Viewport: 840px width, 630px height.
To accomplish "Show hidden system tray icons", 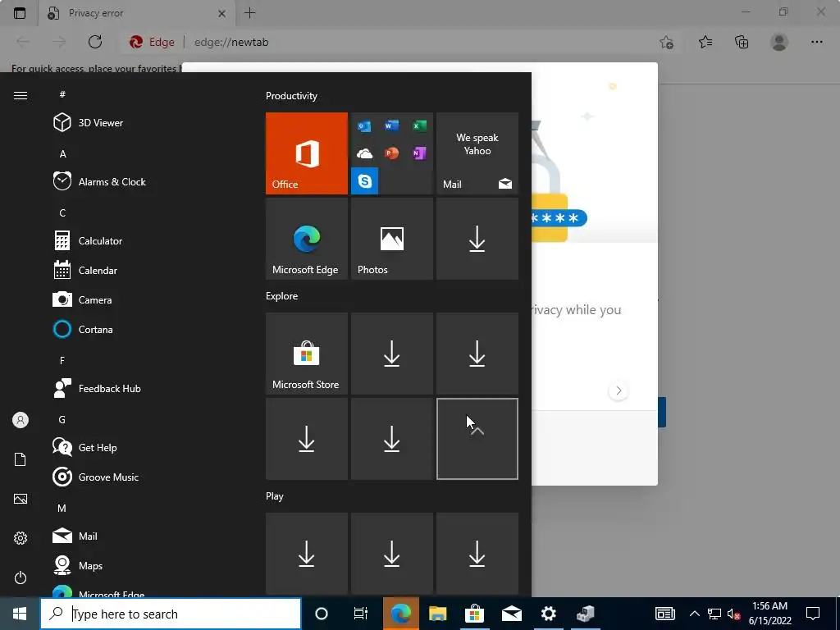I will coord(694,614).
